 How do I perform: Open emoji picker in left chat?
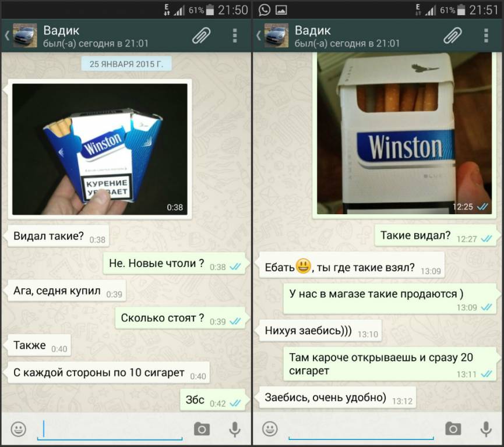point(19,429)
